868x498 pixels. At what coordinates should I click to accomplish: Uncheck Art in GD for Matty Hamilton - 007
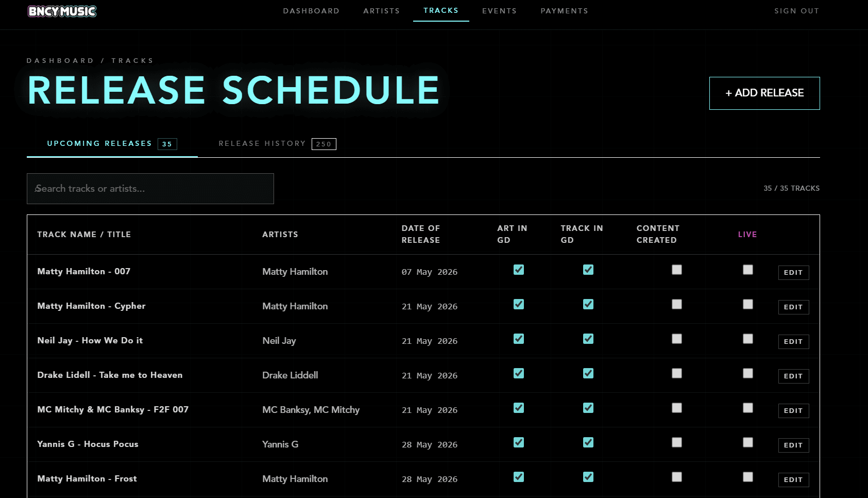point(519,270)
